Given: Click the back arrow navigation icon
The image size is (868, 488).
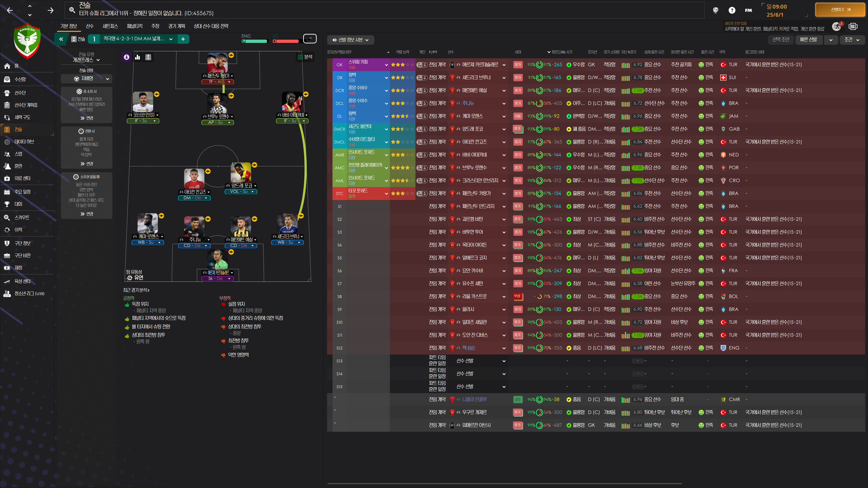Looking at the screenshot, I should point(10,10).
